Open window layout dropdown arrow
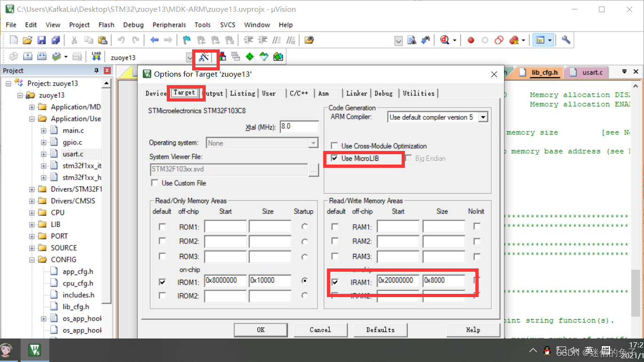Viewport: 644px width, 362px height. pyautogui.click(x=549, y=40)
